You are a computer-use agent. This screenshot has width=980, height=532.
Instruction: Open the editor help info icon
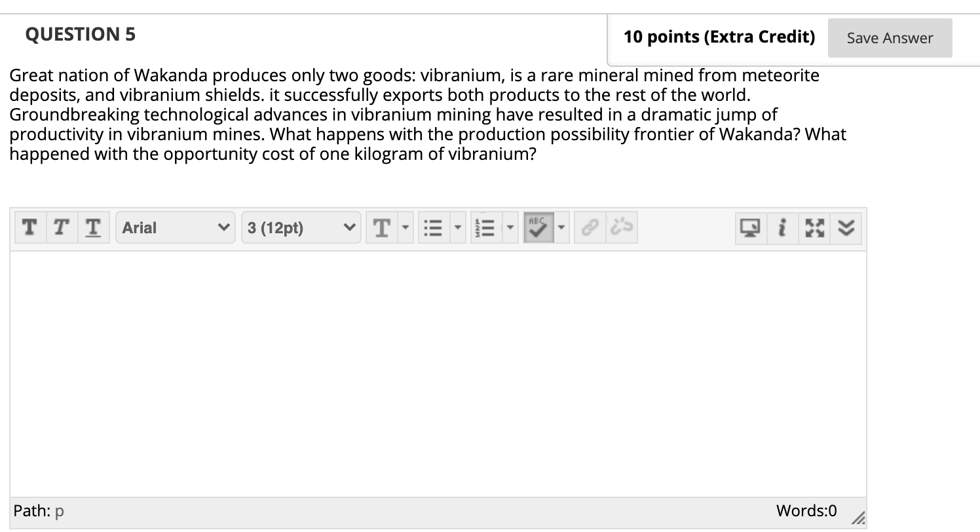[782, 228]
